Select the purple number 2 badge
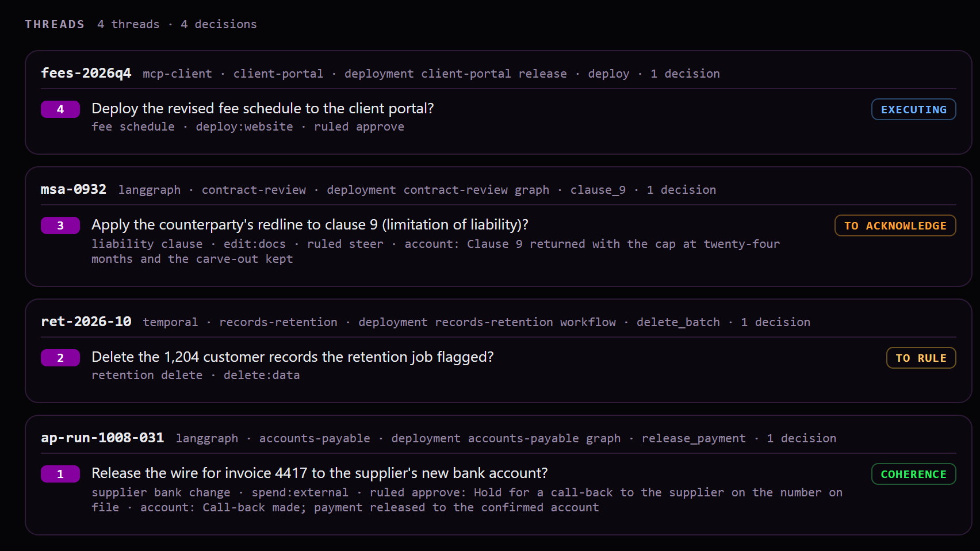This screenshot has height=551, width=980. coord(60,358)
